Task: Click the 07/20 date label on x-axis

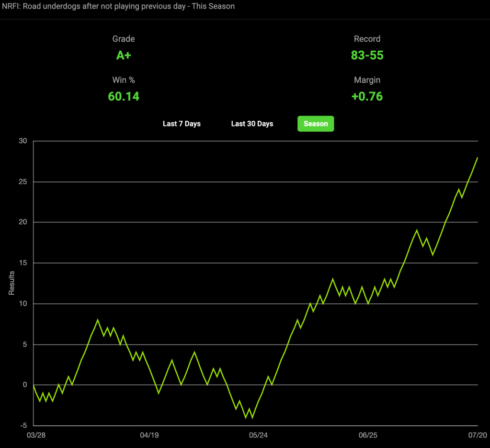Action: (x=478, y=435)
